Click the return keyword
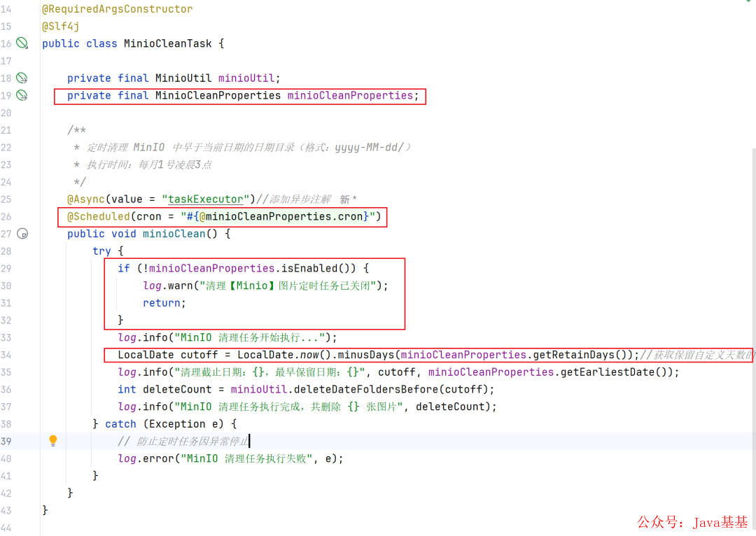 [162, 303]
